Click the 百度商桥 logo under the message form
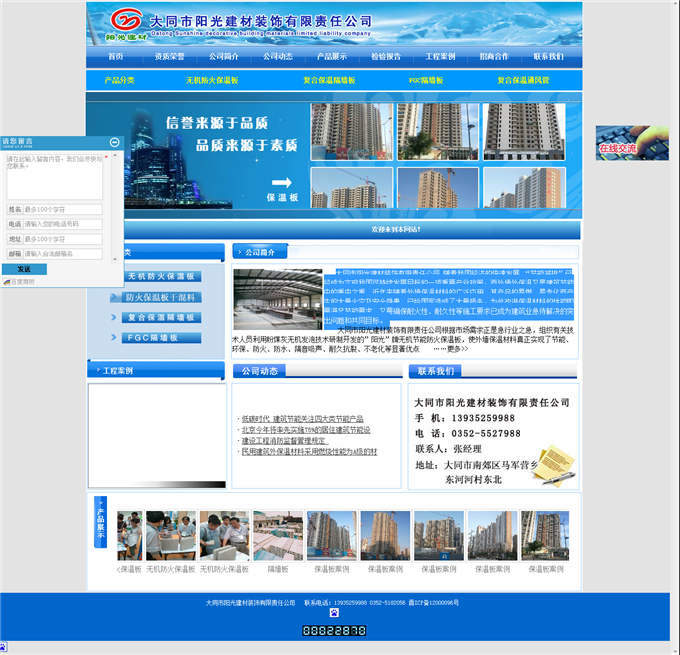This screenshot has width=680, height=655. 18,282
